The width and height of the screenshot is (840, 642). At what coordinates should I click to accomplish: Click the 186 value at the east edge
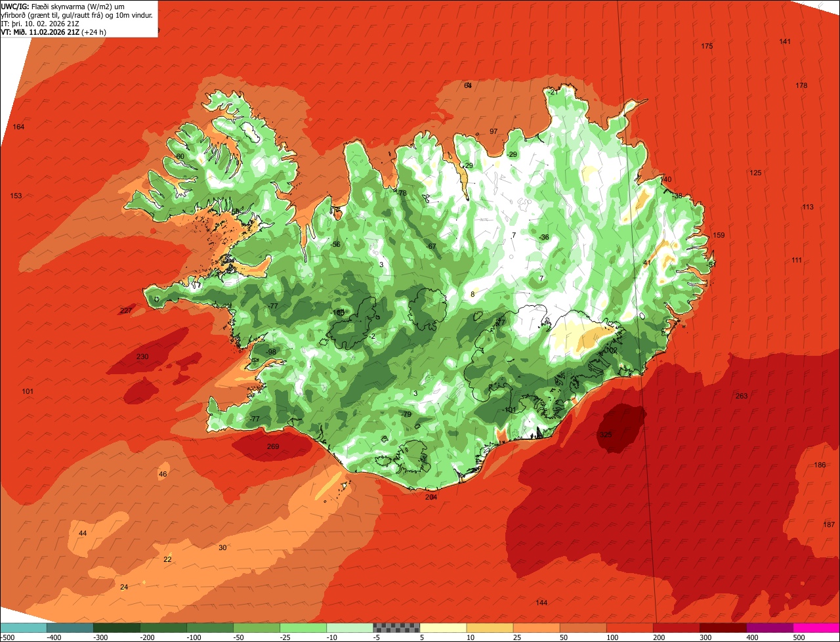(820, 465)
